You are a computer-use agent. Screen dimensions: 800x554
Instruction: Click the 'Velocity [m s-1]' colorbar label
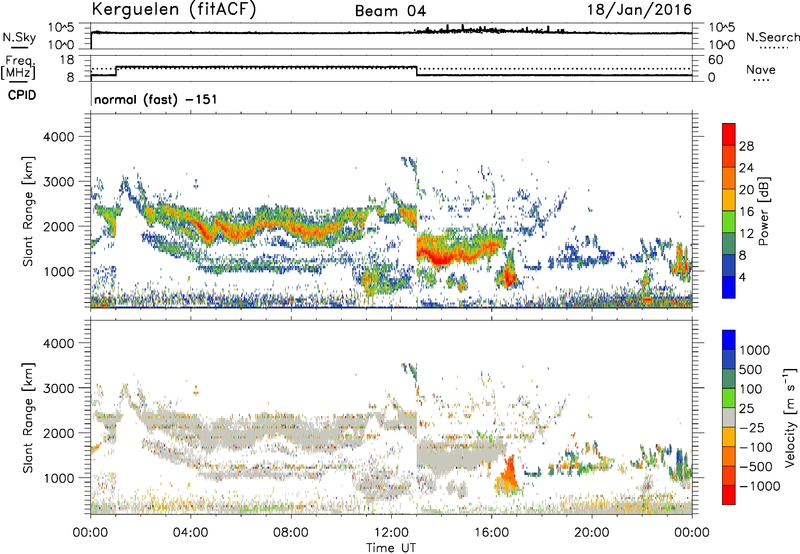click(790, 417)
